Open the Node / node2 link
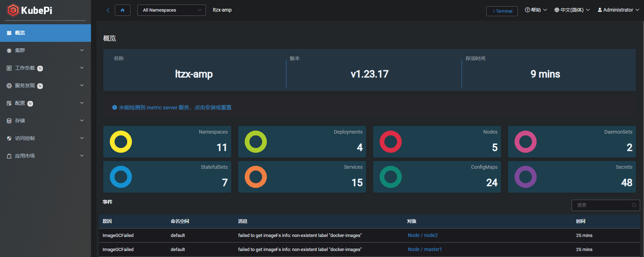Image resolution: width=644 pixels, height=257 pixels. click(423, 236)
